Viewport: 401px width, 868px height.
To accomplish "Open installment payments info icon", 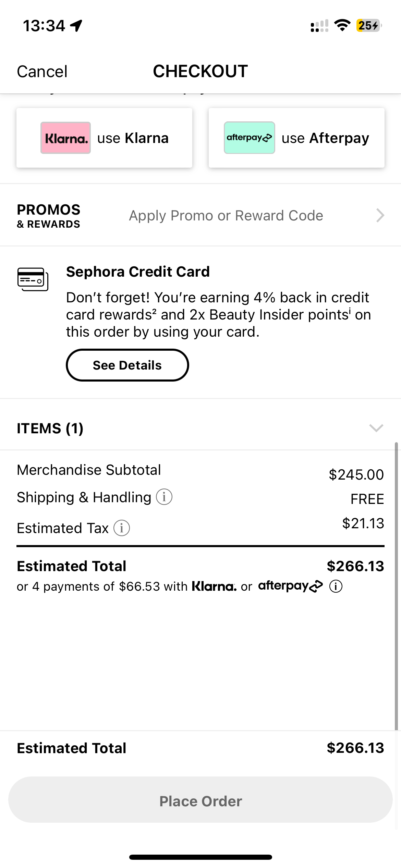I will (x=336, y=586).
